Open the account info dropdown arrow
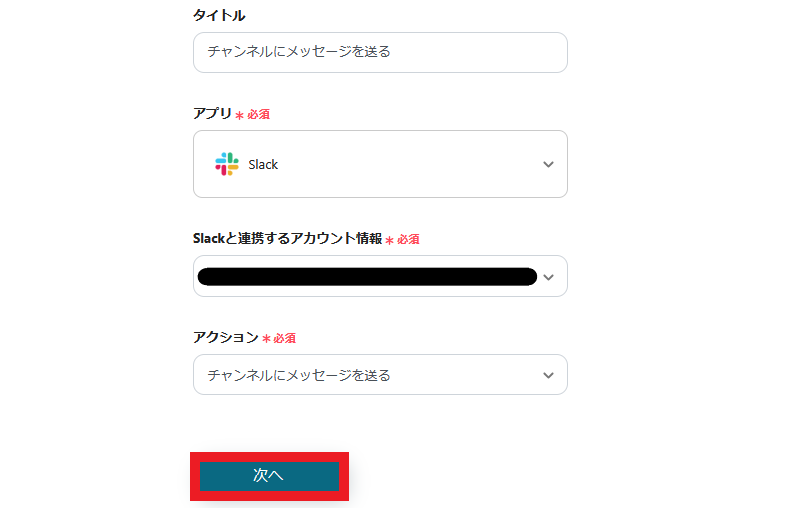Viewport: 793px width, 508px height. click(x=548, y=277)
